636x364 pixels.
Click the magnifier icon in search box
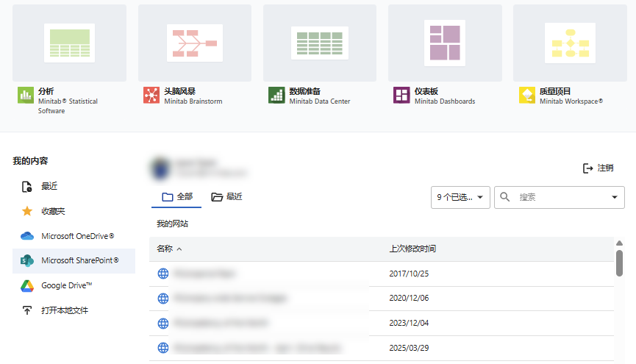point(504,197)
